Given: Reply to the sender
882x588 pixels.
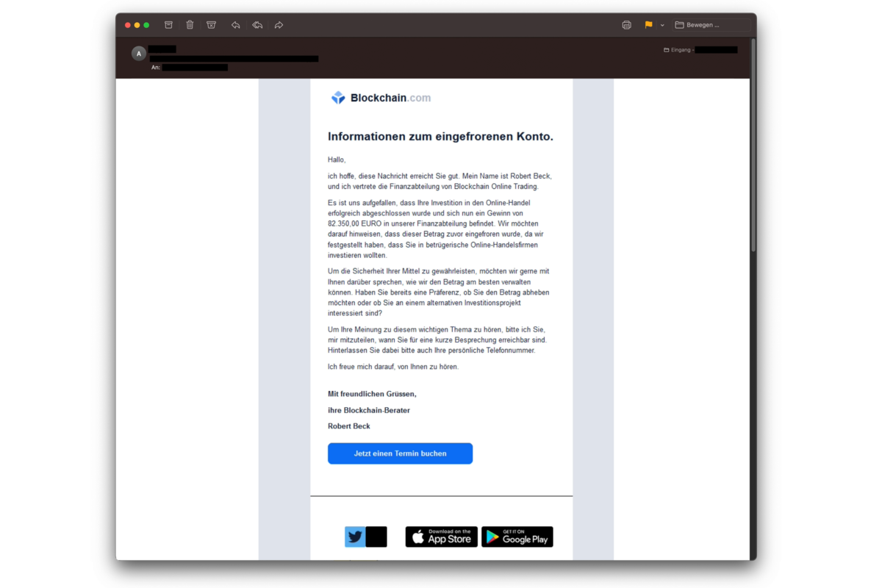Looking at the screenshot, I should point(236,25).
